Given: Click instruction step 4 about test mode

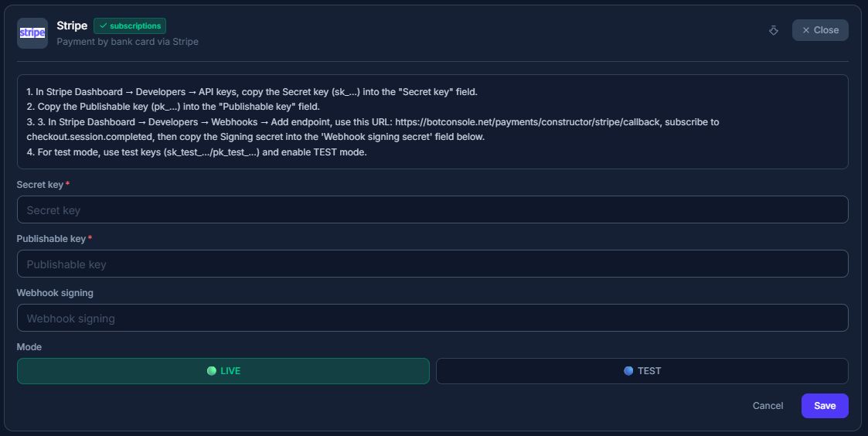Looking at the screenshot, I should point(196,152).
